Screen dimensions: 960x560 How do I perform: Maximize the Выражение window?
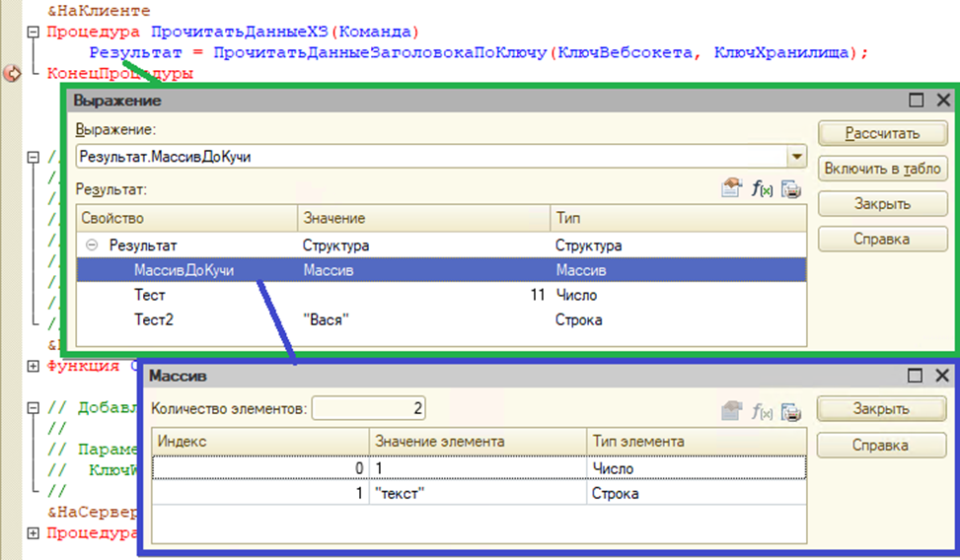[916, 100]
